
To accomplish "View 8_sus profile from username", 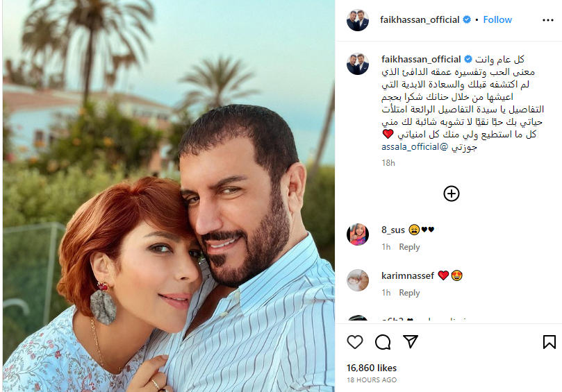I will coord(393,230).
